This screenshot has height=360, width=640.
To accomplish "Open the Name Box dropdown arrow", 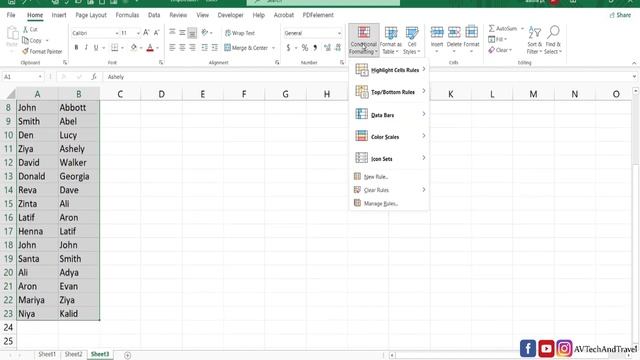I will pos(40,77).
